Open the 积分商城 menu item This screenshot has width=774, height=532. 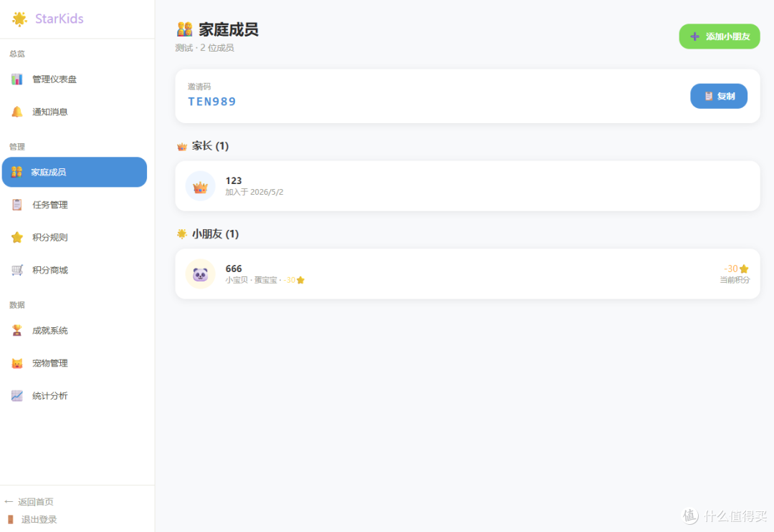(x=74, y=270)
